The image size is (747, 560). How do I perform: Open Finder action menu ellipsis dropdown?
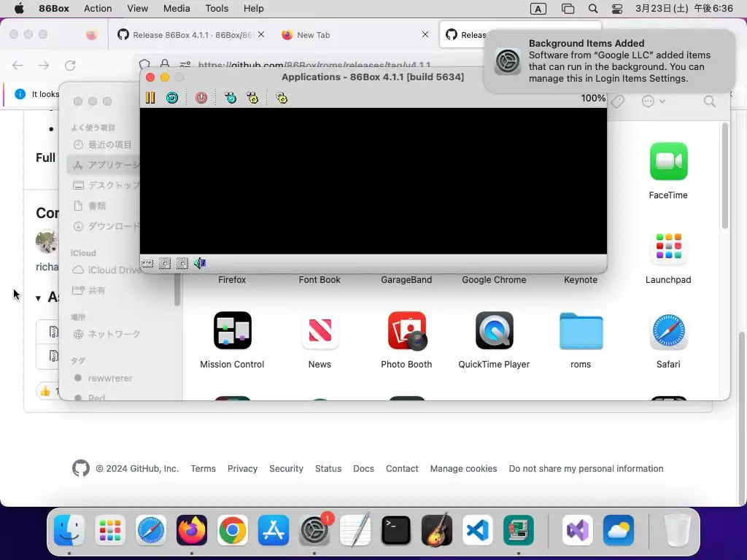click(x=653, y=101)
